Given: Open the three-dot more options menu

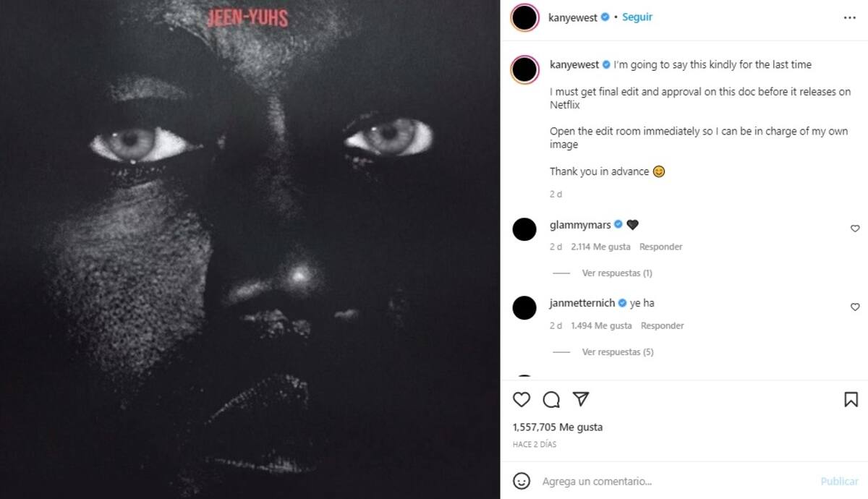Looking at the screenshot, I should click(x=850, y=18).
